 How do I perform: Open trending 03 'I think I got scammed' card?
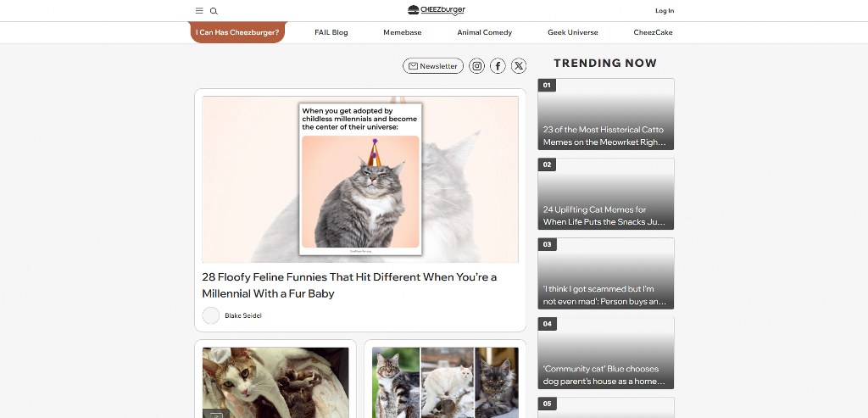(x=605, y=274)
